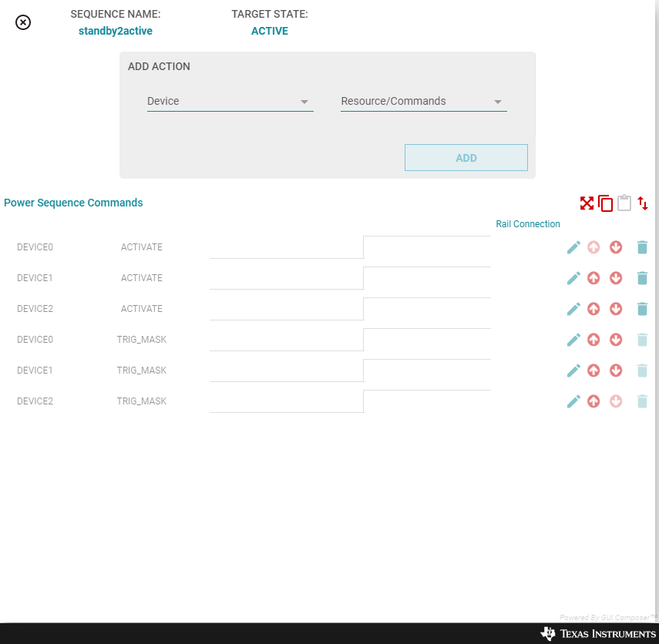Move DEVICE2 ACTIVATE row down
Screen dimensions: 659x644
(x=616, y=309)
